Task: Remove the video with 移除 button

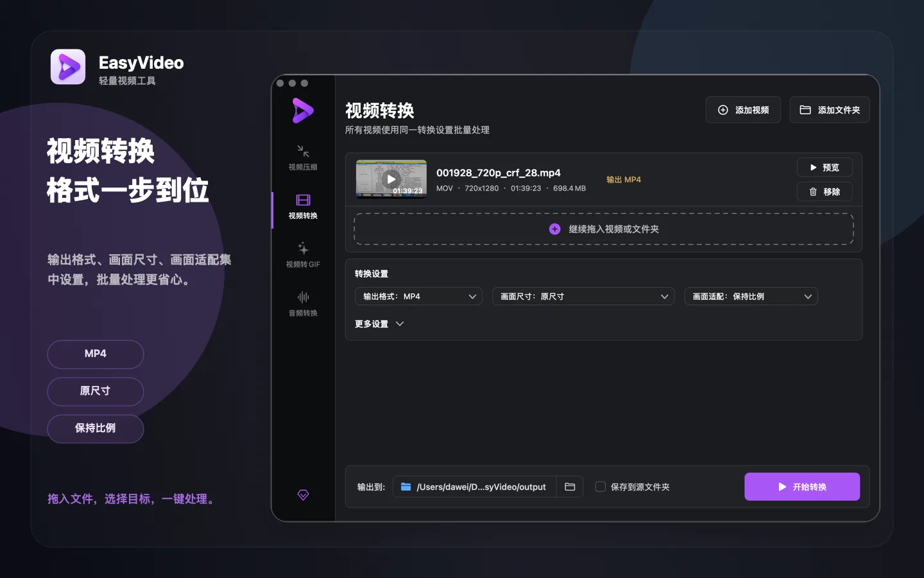Action: pos(825,191)
